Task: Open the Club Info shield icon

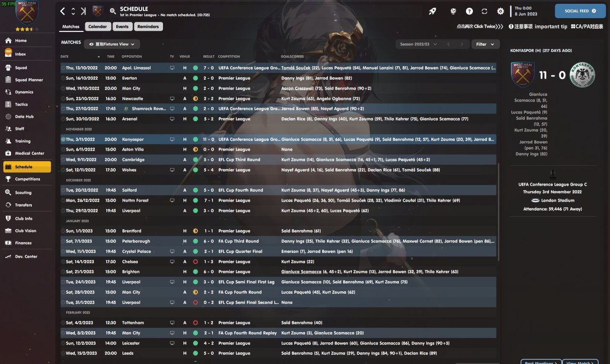Action: (x=8, y=219)
